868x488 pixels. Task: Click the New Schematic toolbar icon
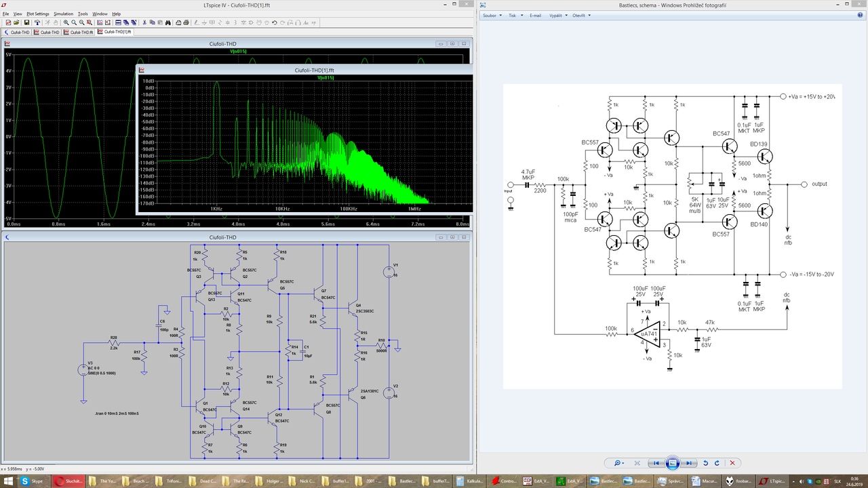coord(8,22)
